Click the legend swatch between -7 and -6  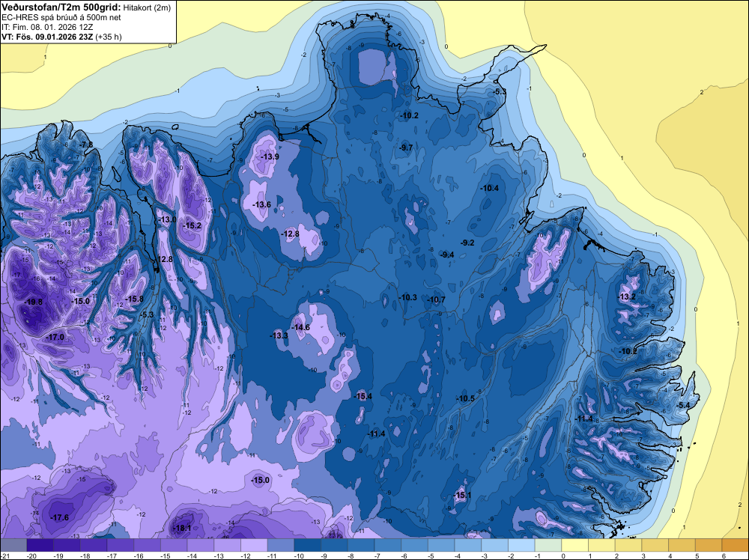coord(388,545)
